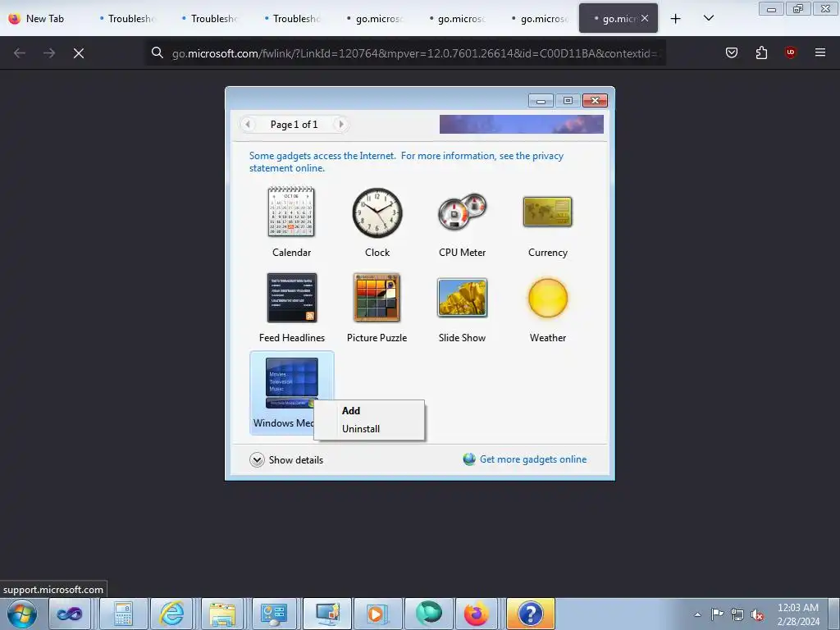Select the Currency gadget icon
Image resolution: width=840 pixels, height=630 pixels.
point(547,211)
